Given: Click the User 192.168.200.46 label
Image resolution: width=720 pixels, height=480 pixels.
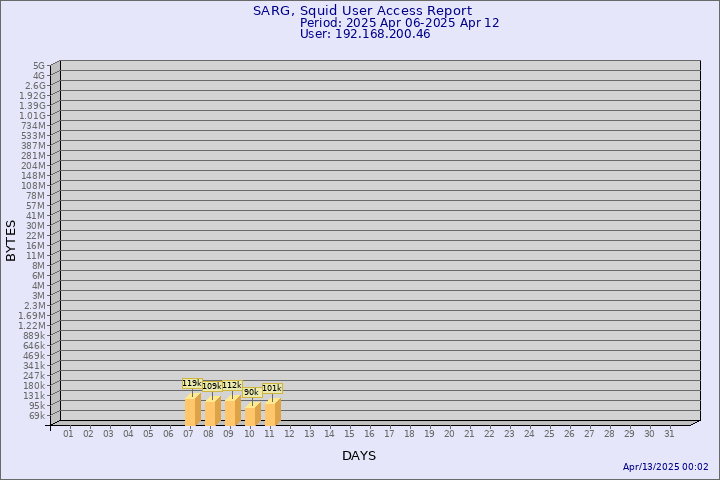Looking at the screenshot, I should pyautogui.click(x=365, y=34).
